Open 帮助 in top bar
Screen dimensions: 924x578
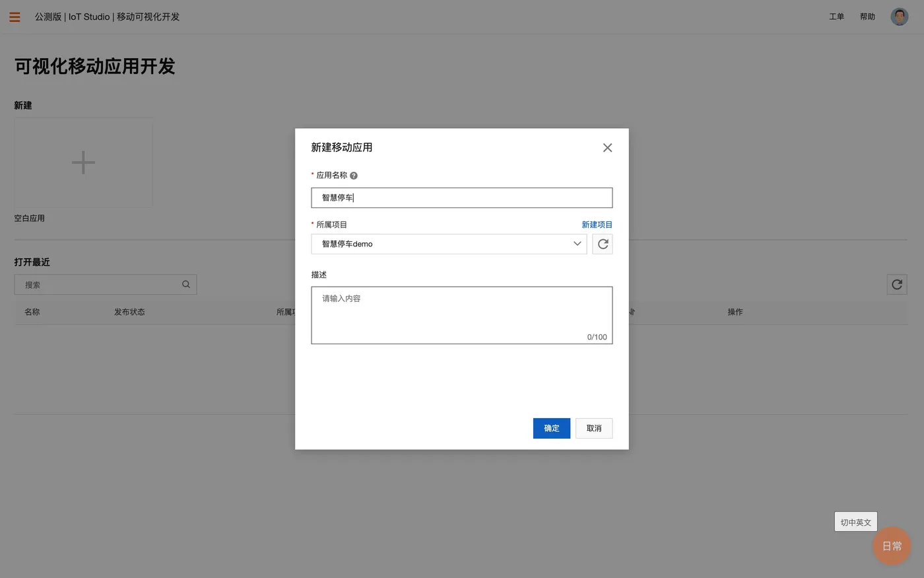[867, 17]
